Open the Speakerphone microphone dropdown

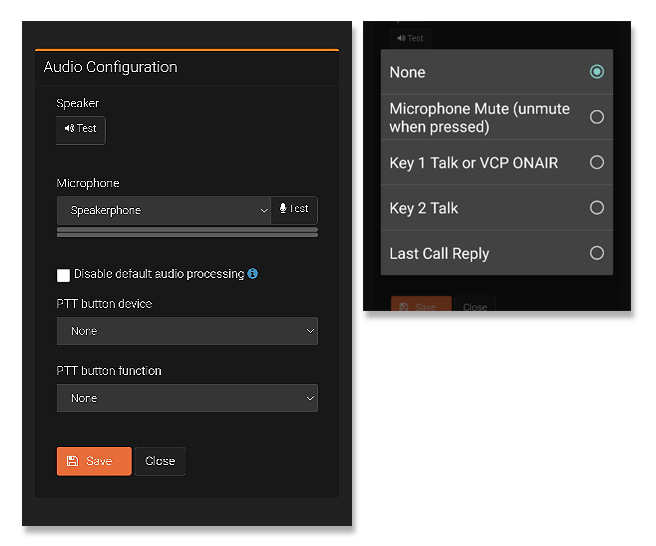pos(164,210)
